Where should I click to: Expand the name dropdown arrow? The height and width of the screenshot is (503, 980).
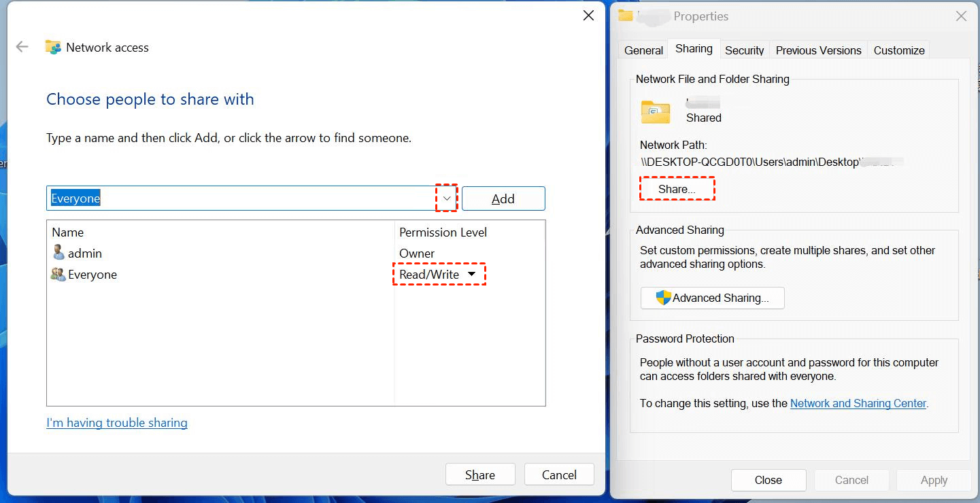point(446,198)
